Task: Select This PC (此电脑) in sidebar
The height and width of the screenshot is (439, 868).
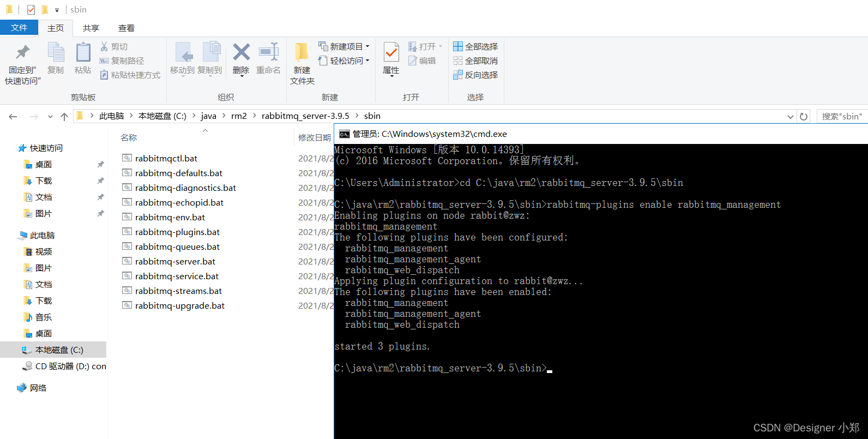Action: click(x=43, y=236)
